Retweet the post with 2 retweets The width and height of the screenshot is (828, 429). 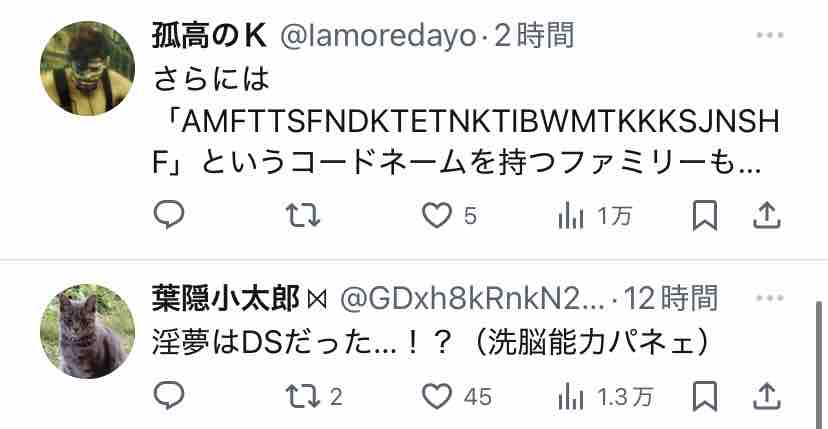(x=314, y=396)
